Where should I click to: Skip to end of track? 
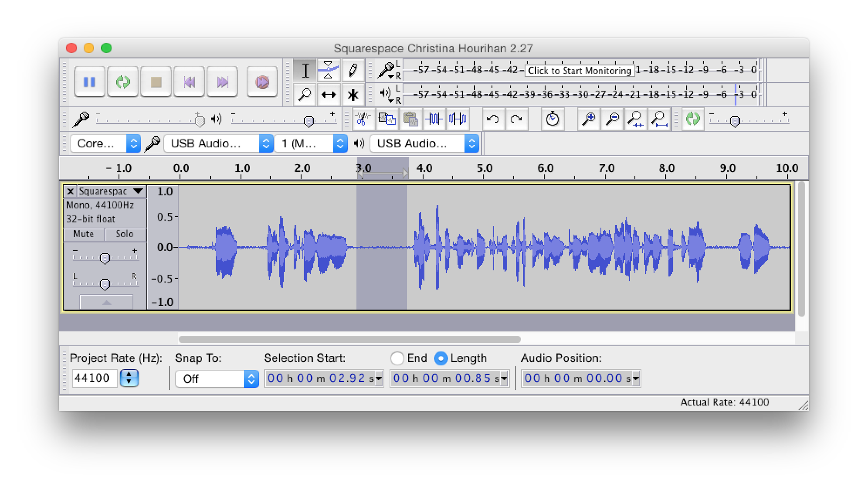point(222,82)
